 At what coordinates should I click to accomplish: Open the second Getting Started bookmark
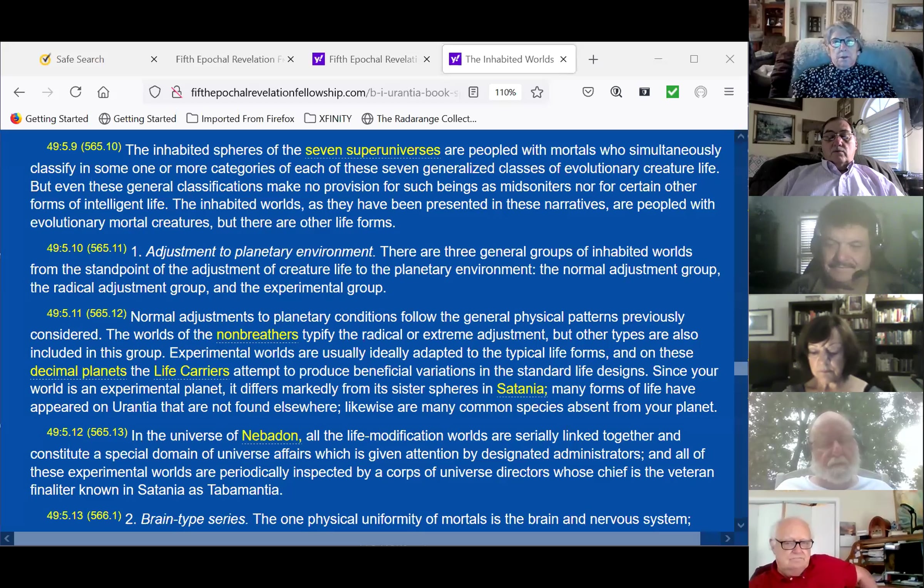(137, 119)
